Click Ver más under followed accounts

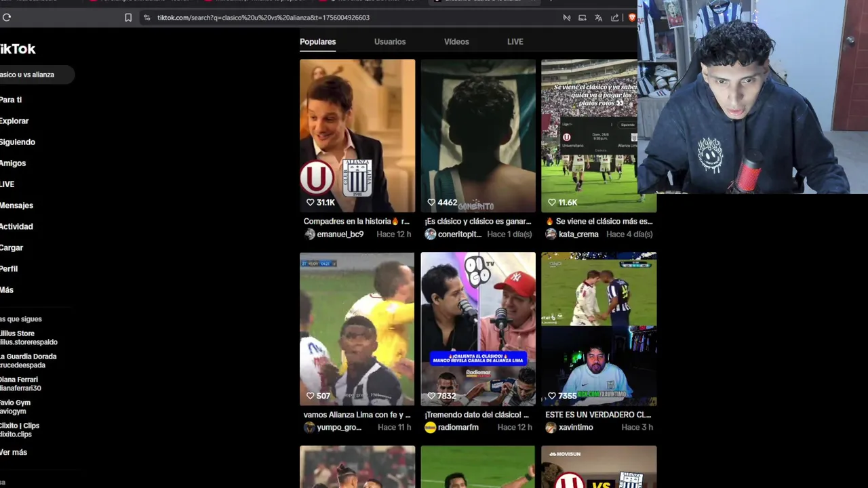(14, 452)
